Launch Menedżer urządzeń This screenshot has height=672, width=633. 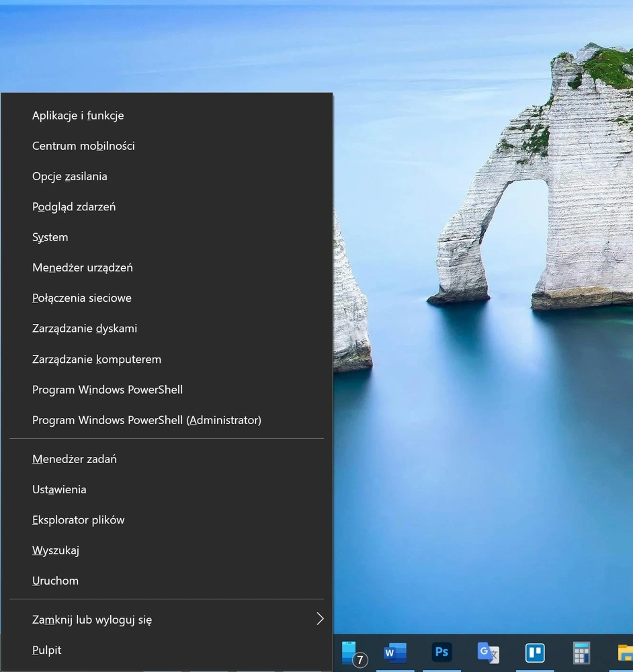click(167, 267)
